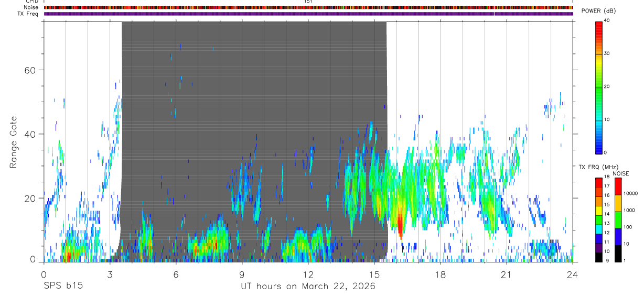Click the 20 tick on the Range Gate axis

[x=29, y=199]
